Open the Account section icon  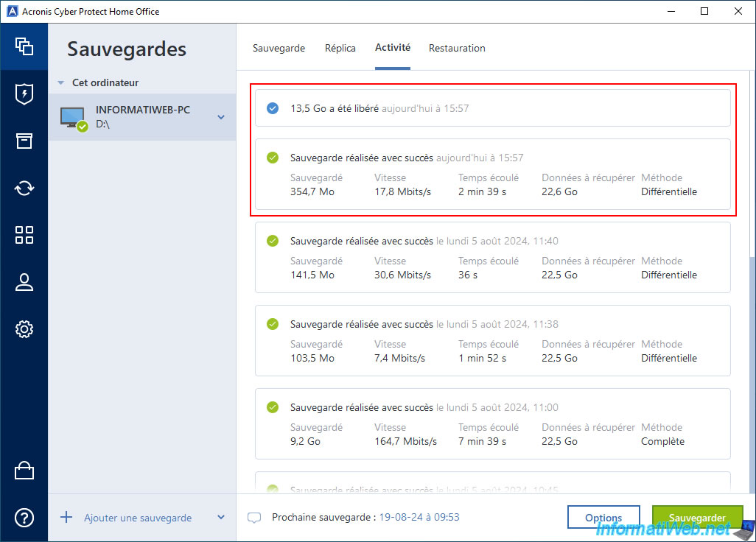tap(24, 282)
